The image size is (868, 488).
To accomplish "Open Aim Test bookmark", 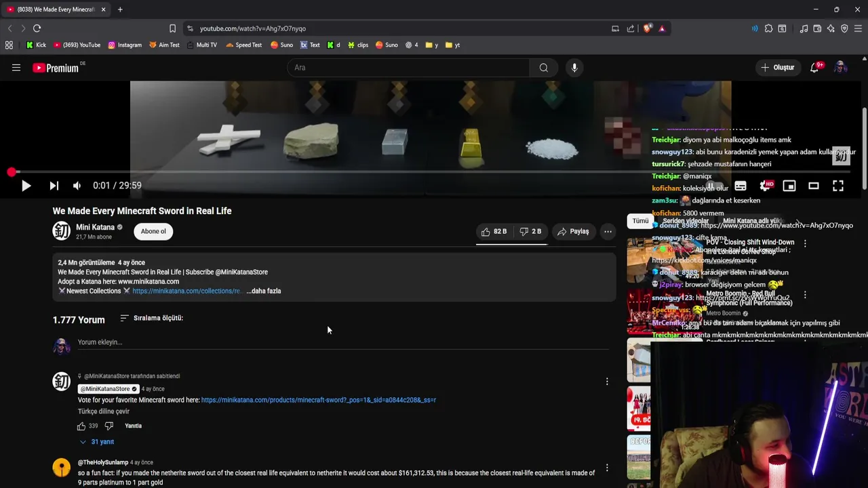I will (x=164, y=45).
